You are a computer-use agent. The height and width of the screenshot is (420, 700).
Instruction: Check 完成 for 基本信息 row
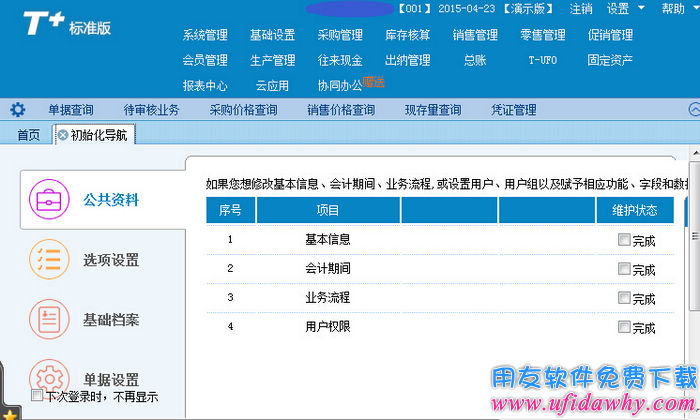click(624, 240)
